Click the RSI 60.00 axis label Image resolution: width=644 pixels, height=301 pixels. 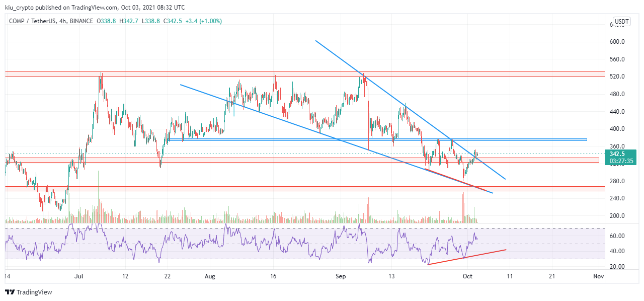pyautogui.click(x=617, y=236)
